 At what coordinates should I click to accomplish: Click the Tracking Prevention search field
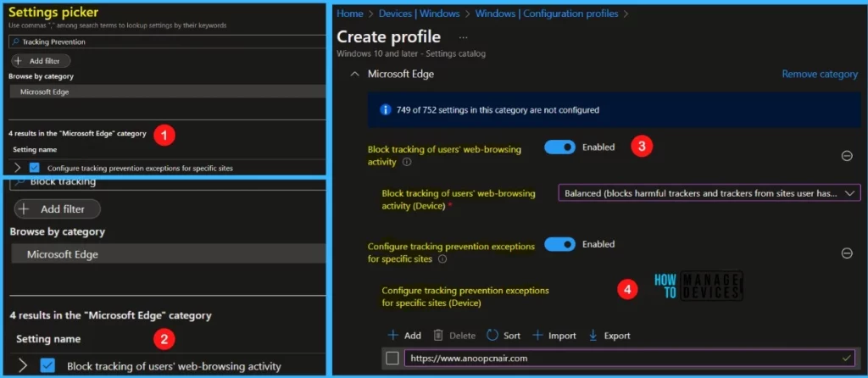point(168,42)
